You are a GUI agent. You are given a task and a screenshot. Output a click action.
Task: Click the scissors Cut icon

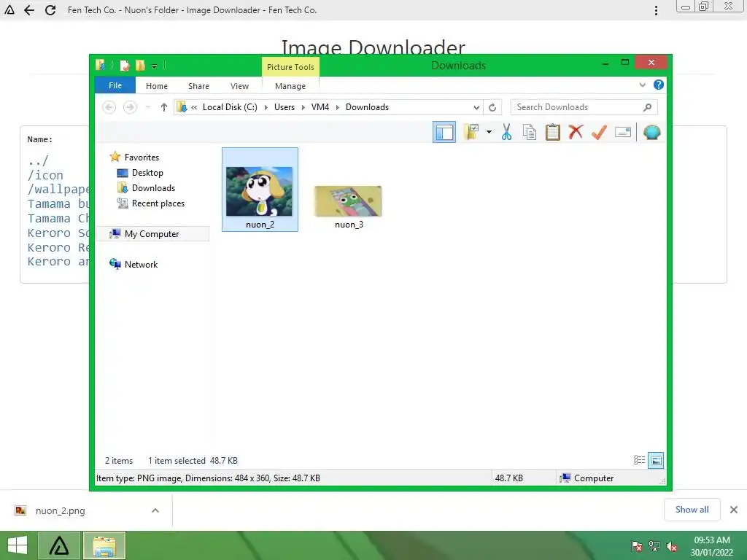(506, 132)
